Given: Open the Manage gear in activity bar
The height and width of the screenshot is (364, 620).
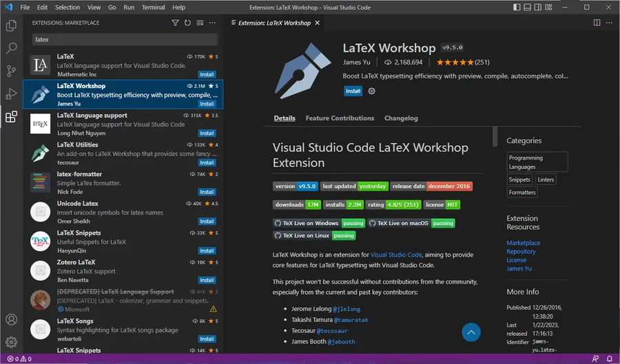Looking at the screenshot, I should pos(12,342).
